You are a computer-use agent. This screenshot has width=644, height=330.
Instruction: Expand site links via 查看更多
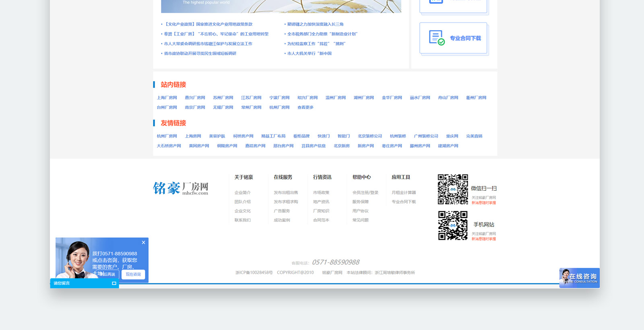[x=305, y=107]
